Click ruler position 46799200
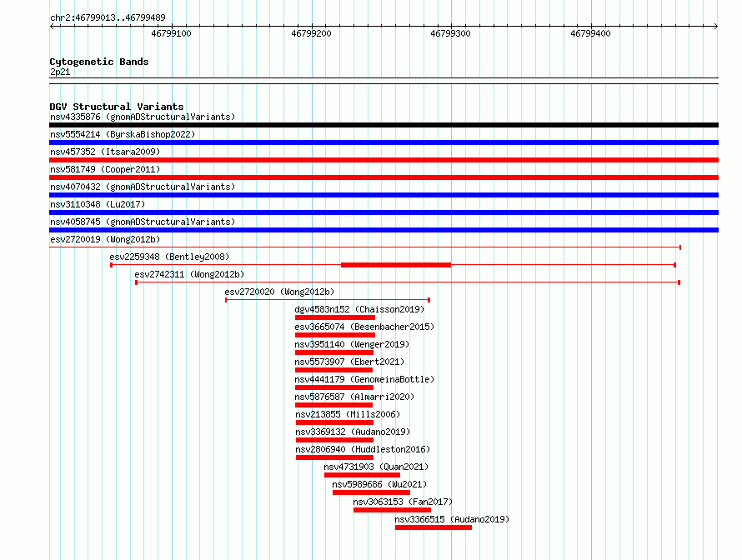This screenshot has width=742, height=560. click(311, 33)
